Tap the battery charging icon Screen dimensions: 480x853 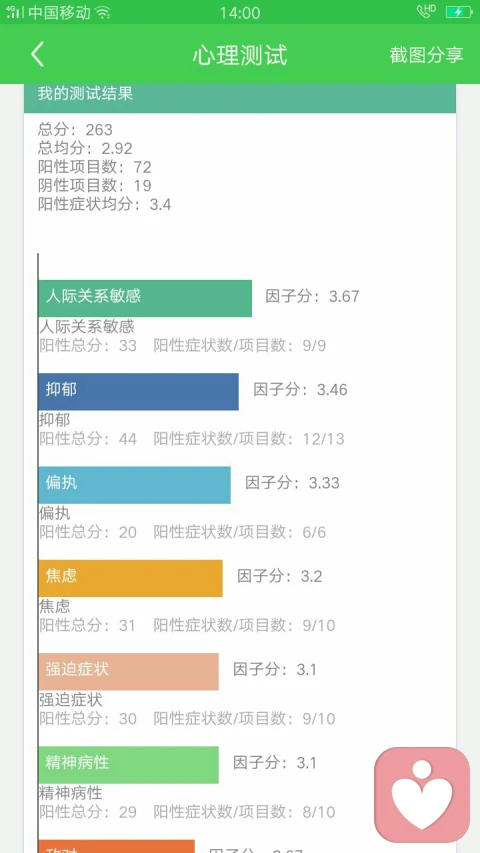tap(458, 12)
